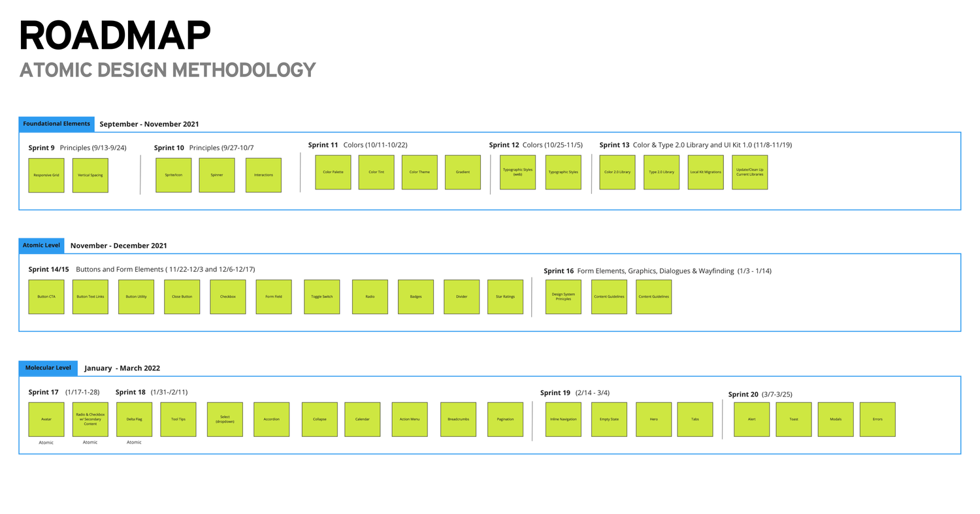This screenshot has height=514, width=980.
Task: Click the Color Palette sticky note
Action: tap(333, 172)
